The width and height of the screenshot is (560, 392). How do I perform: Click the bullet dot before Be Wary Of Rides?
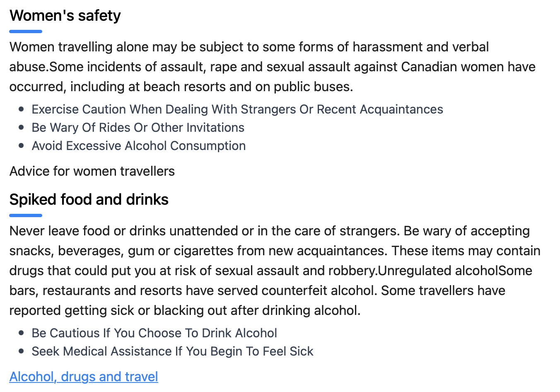[21, 128]
